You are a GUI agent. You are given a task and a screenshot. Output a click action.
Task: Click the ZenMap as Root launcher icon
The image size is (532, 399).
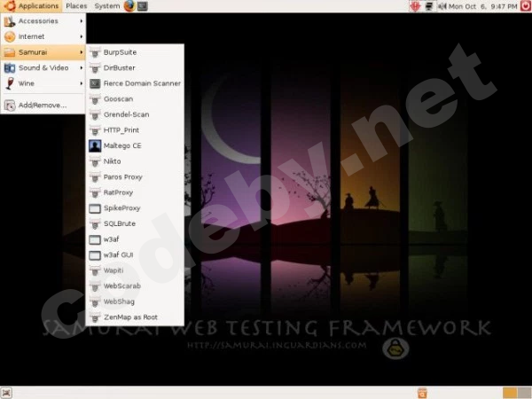(95, 317)
